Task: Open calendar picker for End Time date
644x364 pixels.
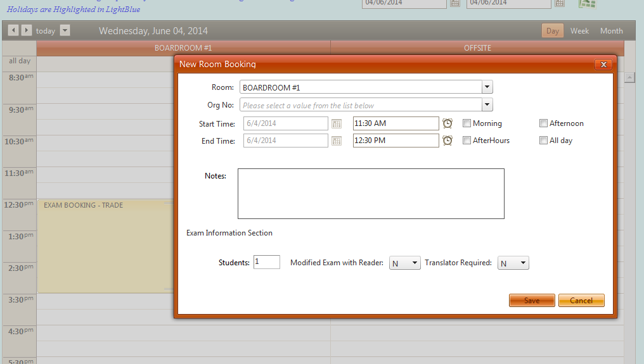Action: (x=337, y=141)
